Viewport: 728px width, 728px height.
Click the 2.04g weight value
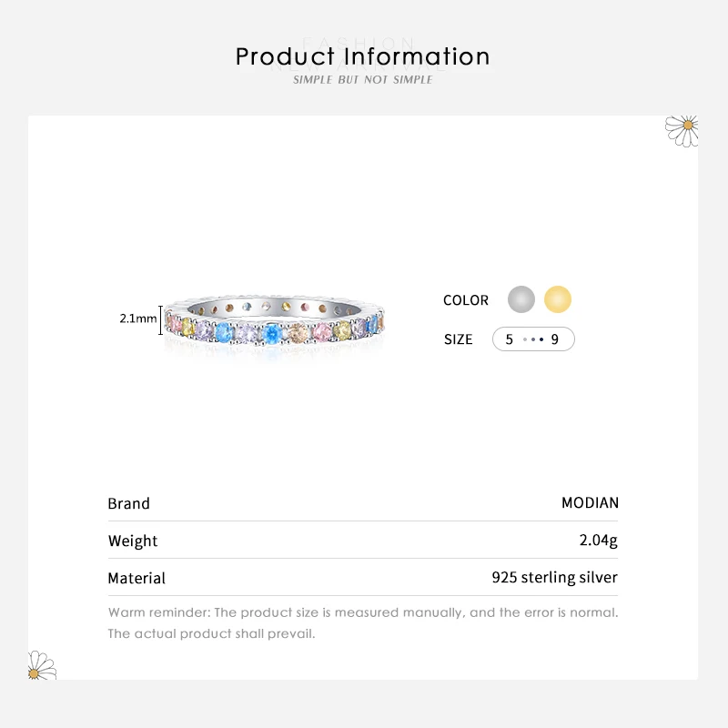coord(599,541)
